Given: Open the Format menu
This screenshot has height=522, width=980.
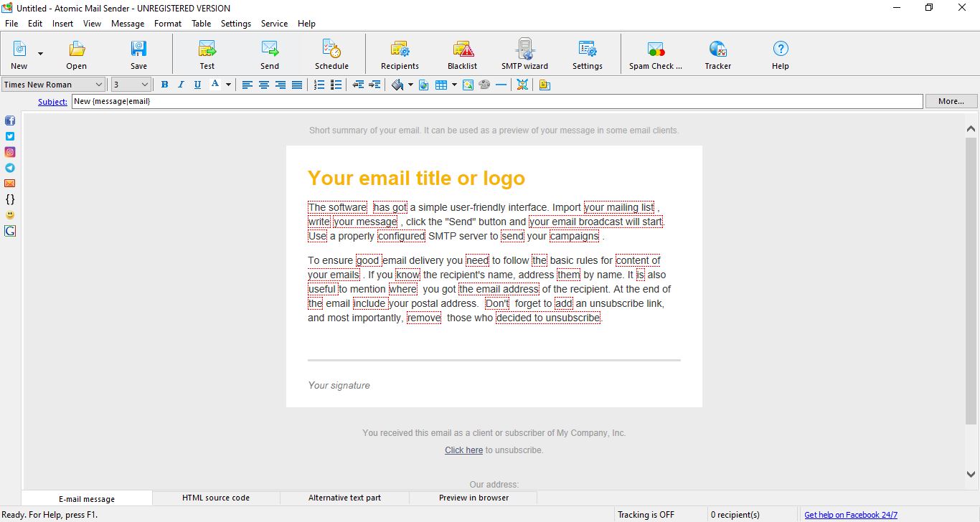Looking at the screenshot, I should coord(168,24).
